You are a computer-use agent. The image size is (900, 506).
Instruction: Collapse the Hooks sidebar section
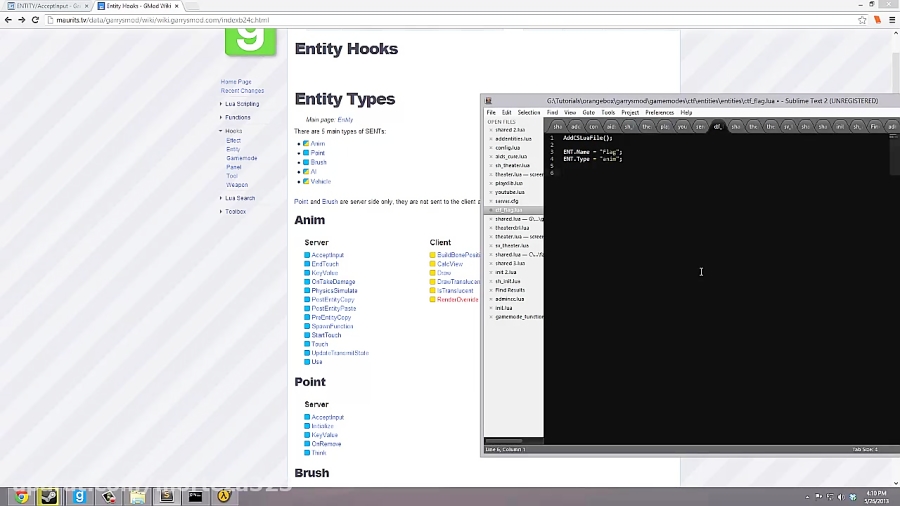click(x=221, y=131)
